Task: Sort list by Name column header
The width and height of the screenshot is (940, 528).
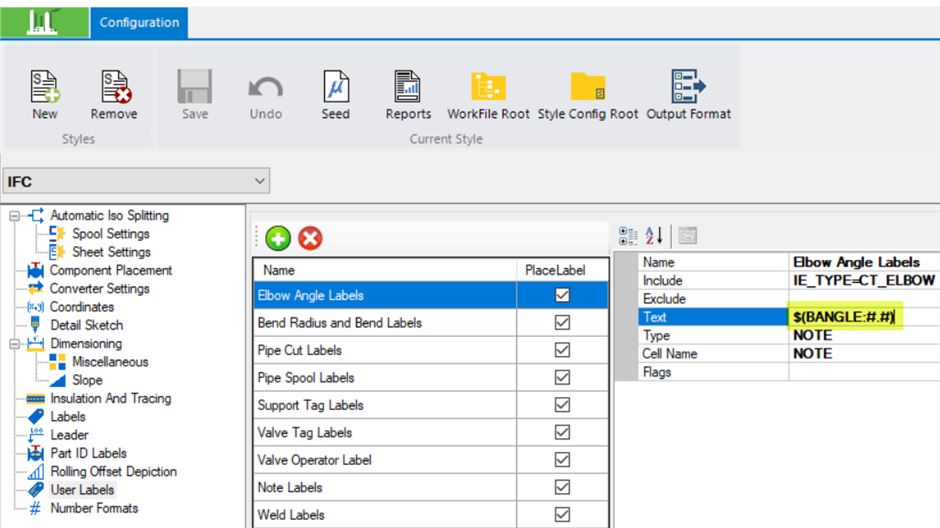Action: 385,270
